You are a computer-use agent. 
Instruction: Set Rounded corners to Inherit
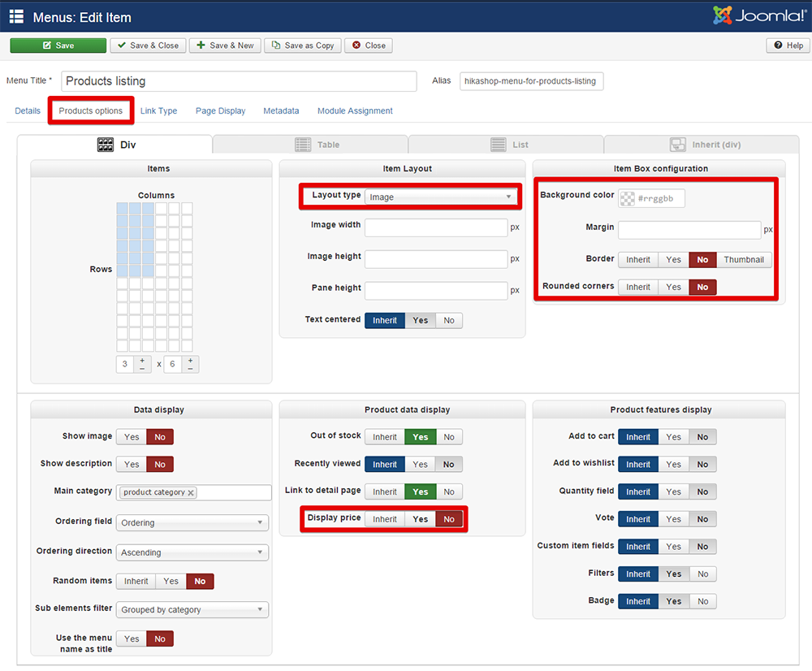(x=638, y=287)
